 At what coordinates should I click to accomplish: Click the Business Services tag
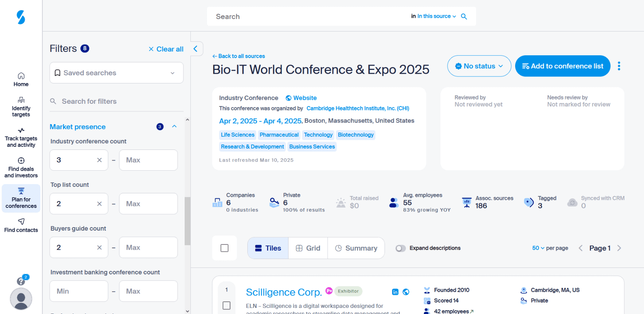[312, 147]
